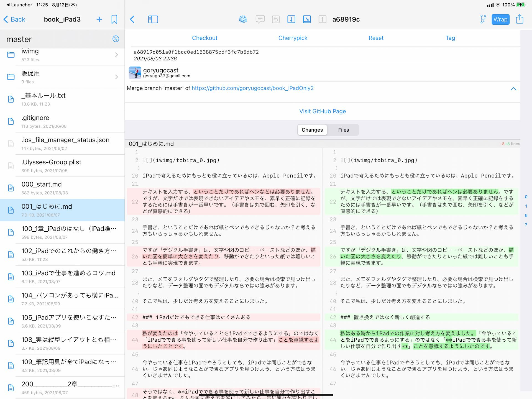The height and width of the screenshot is (399, 532).
Task: Switch to the Changes tab
Action: pos(312,130)
